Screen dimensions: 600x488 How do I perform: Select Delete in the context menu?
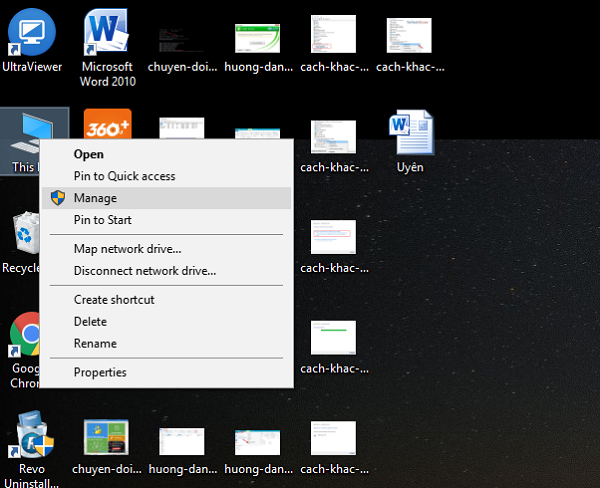(91, 322)
